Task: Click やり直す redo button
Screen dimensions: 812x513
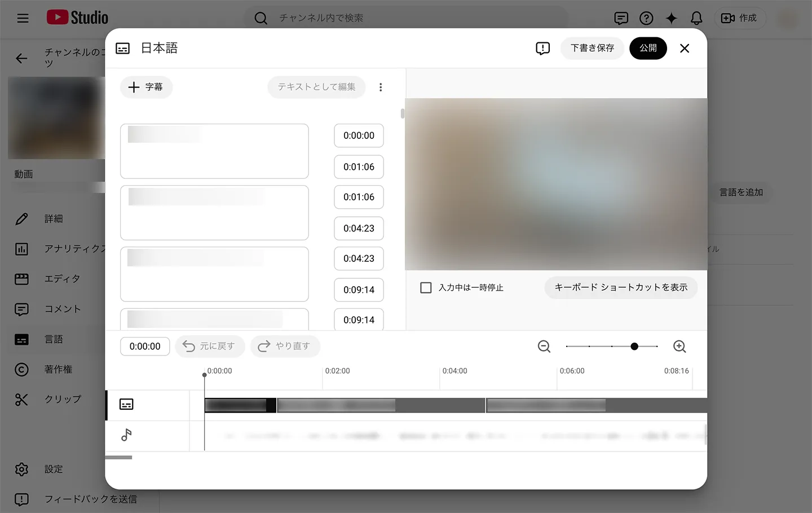Action: (x=285, y=346)
